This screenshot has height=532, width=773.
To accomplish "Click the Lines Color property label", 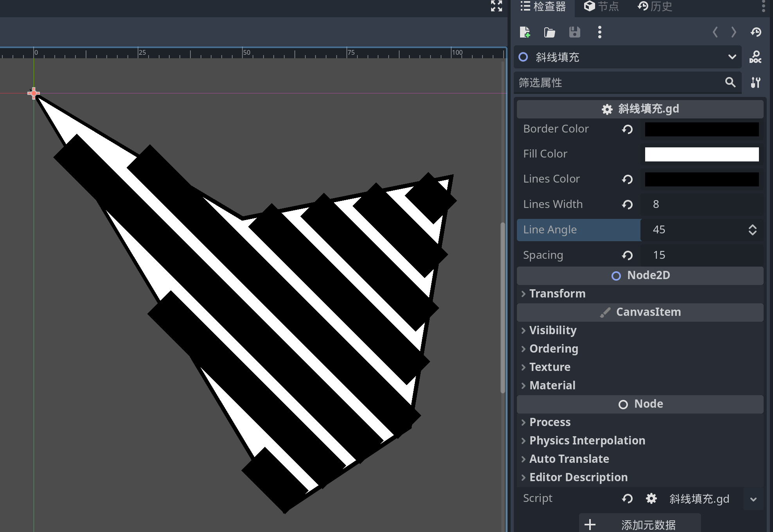I will [x=551, y=179].
